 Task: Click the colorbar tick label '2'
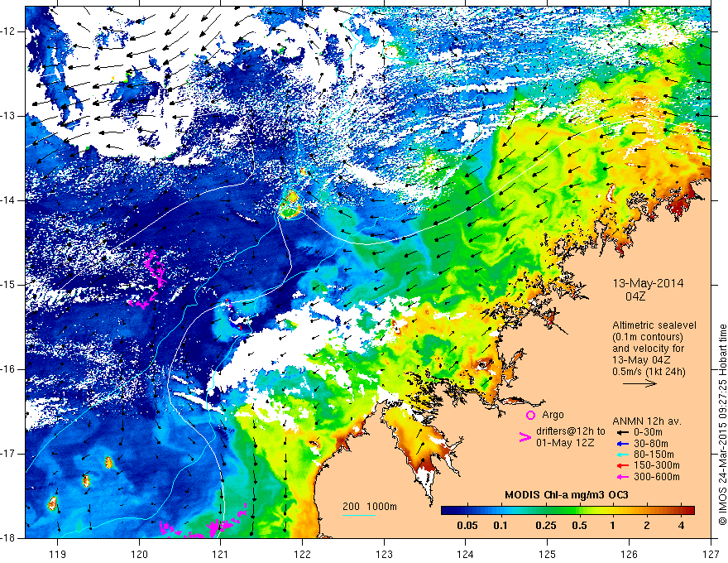647,526
